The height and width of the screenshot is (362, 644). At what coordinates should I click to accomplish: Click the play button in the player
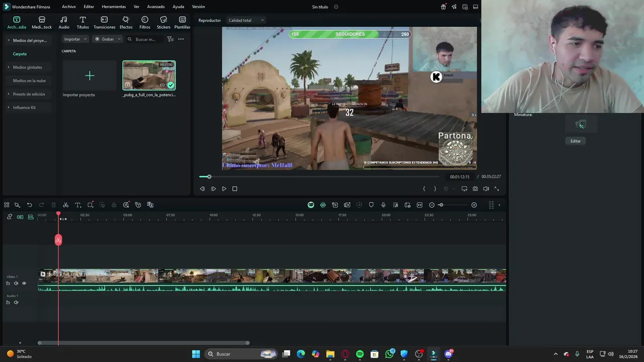(224, 189)
